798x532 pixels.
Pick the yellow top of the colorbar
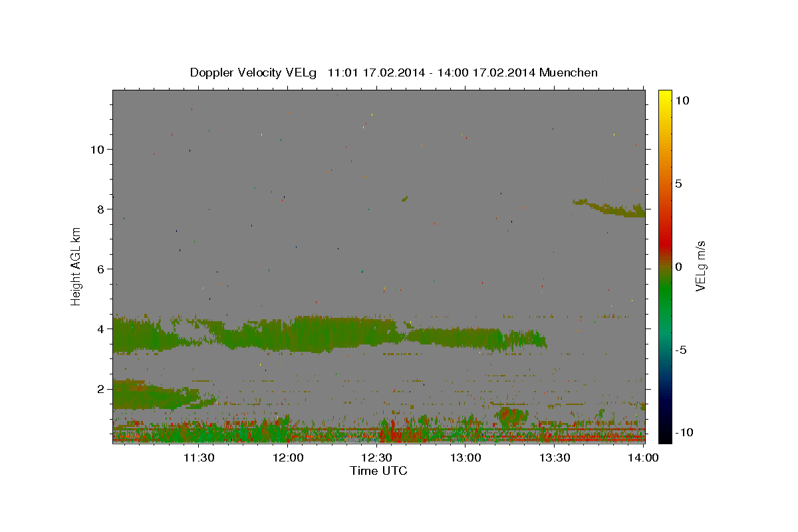(x=664, y=96)
